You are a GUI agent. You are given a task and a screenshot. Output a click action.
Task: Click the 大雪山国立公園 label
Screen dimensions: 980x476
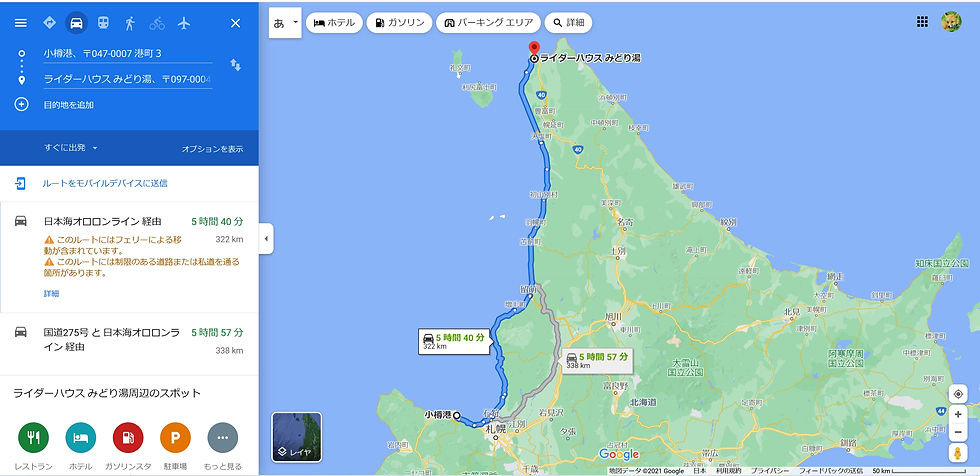684,367
